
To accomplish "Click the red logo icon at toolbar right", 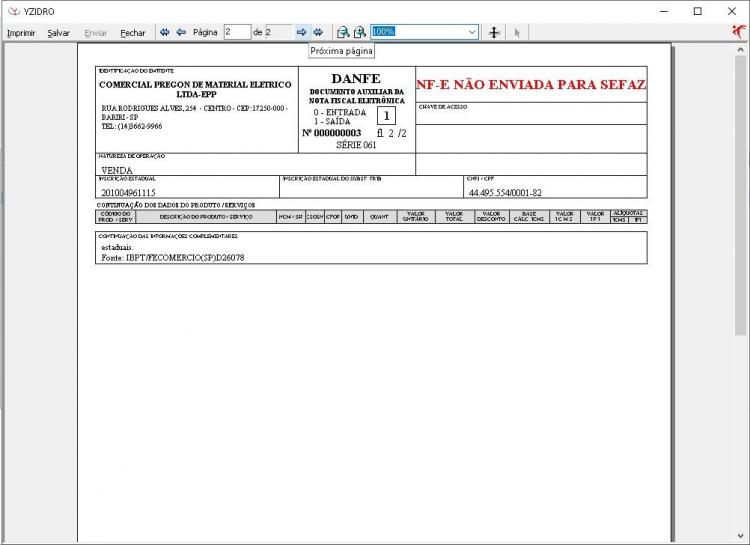I will [x=739, y=32].
